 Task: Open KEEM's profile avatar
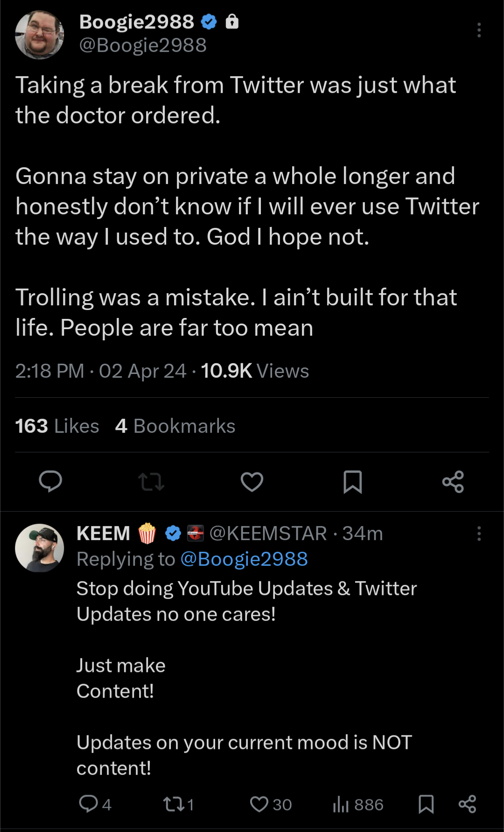pyautogui.click(x=40, y=548)
